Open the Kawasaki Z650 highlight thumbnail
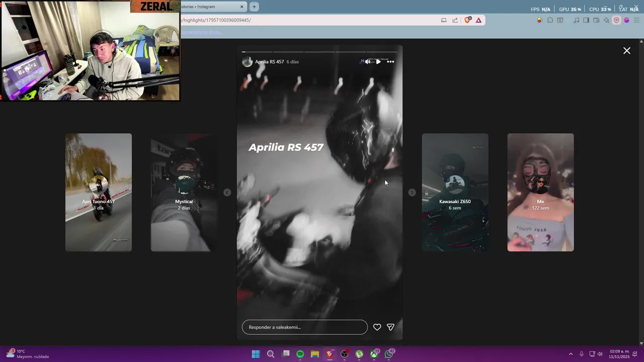The image size is (644, 362). tap(455, 192)
